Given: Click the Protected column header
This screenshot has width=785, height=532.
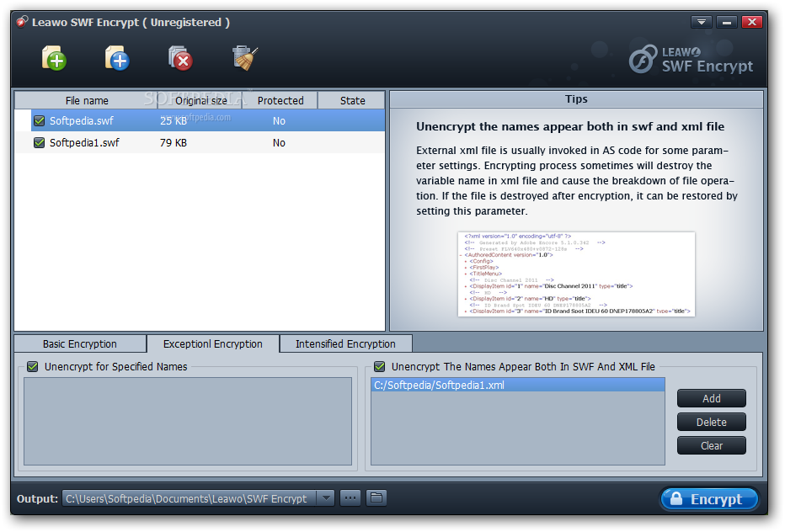Looking at the screenshot, I should [280, 101].
